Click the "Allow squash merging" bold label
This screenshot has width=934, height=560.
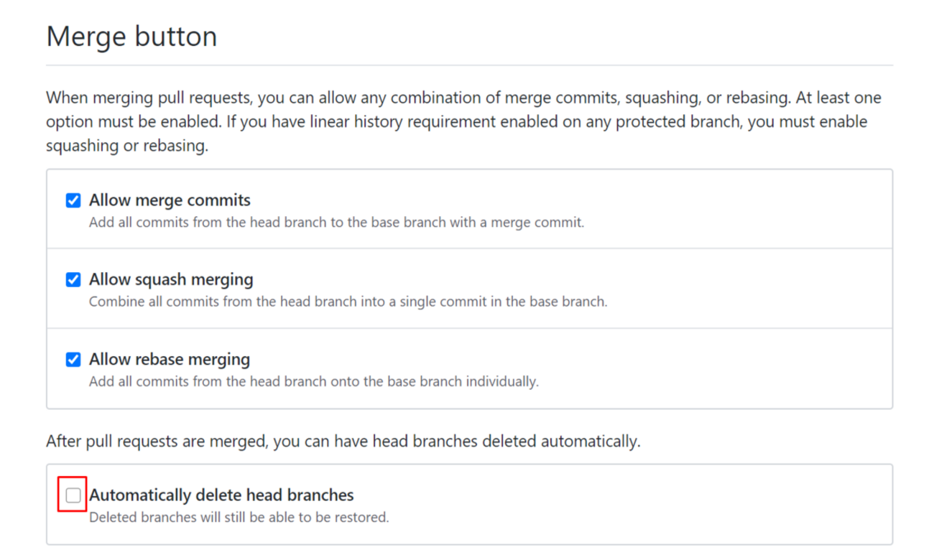point(171,279)
